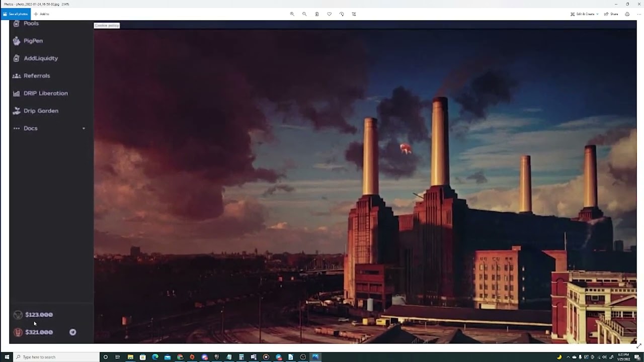This screenshot has height=362, width=644.
Task: Open the Edit & Create dropdown
Action: [x=584, y=14]
